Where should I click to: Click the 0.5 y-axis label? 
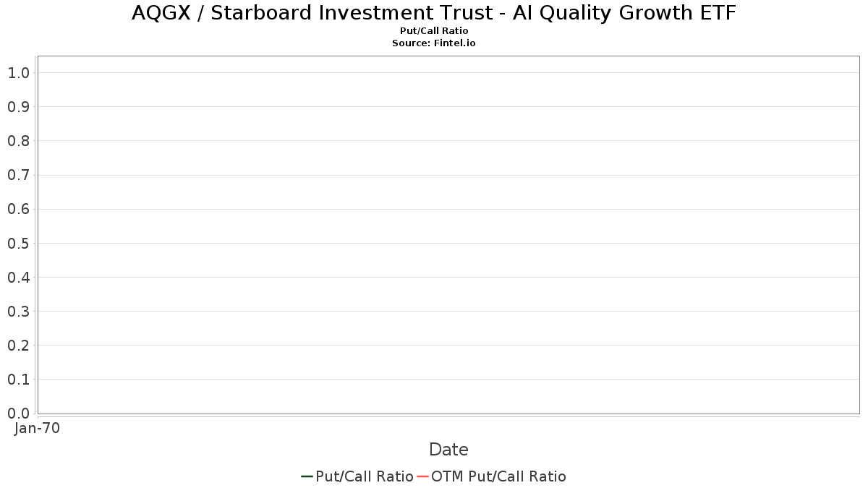pyautogui.click(x=18, y=243)
